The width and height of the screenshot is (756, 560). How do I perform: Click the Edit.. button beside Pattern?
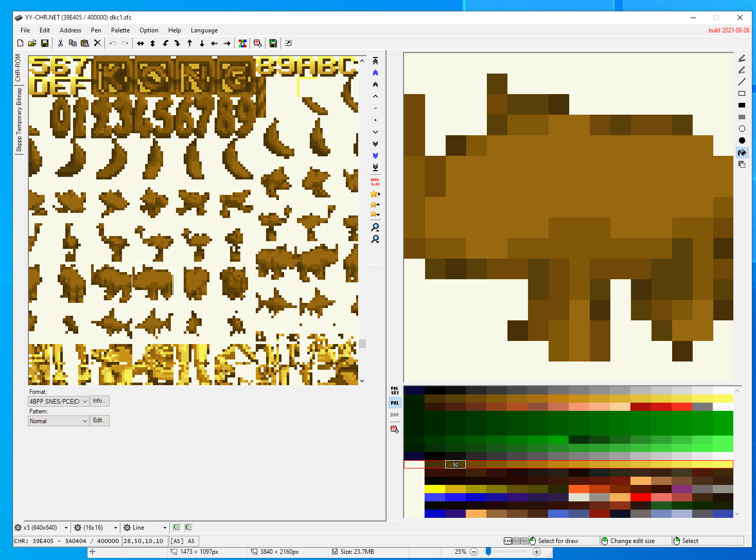(99, 421)
